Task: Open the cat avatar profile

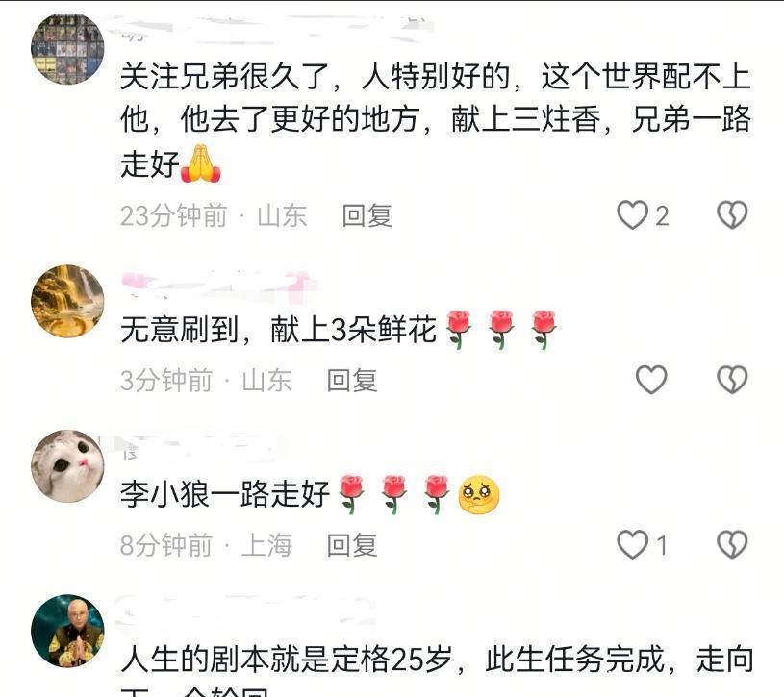Action: [67, 465]
